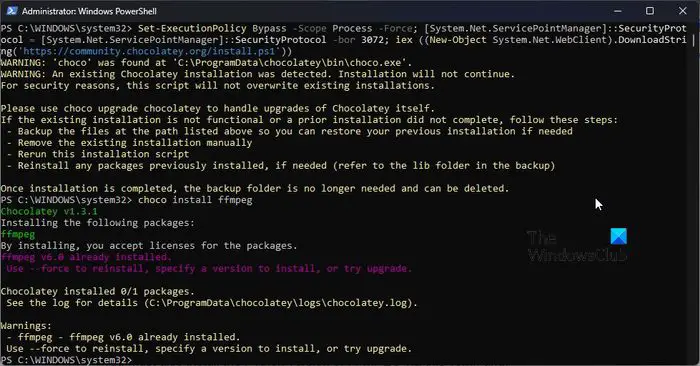This screenshot has height=366, width=700.
Task: Click the 'Warnings:' heading line
Action: [26, 326]
